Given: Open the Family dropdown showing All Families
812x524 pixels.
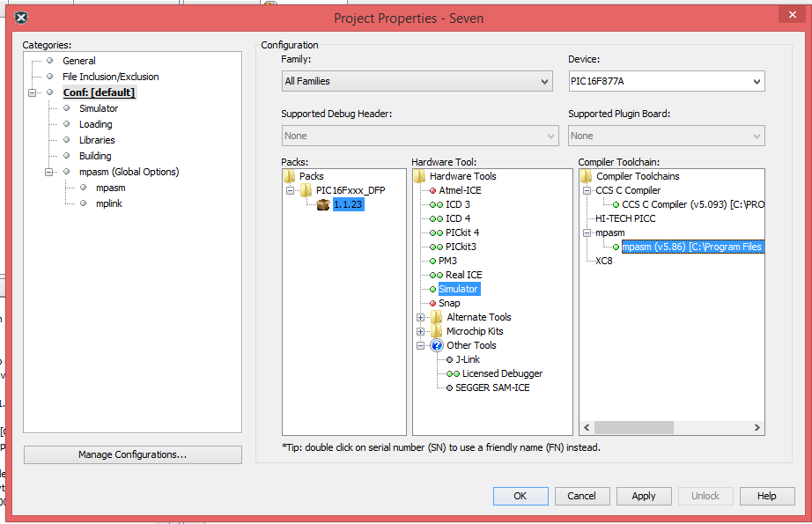Looking at the screenshot, I should tap(417, 81).
